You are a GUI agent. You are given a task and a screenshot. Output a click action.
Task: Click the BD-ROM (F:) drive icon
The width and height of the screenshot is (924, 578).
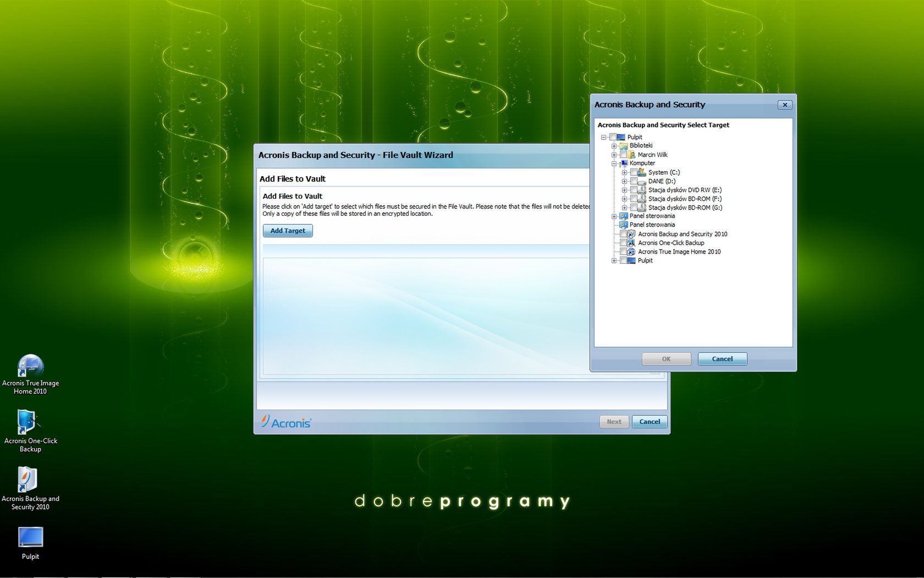point(642,199)
